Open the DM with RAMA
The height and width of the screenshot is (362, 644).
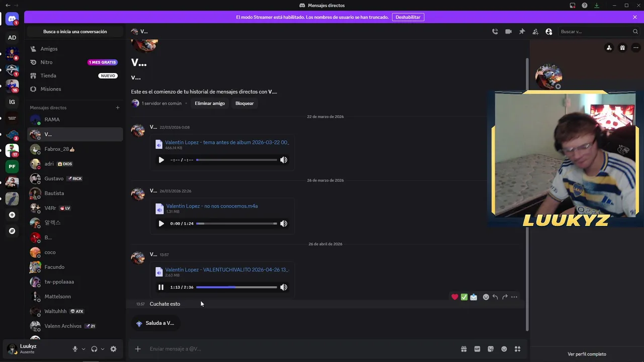pos(75,120)
